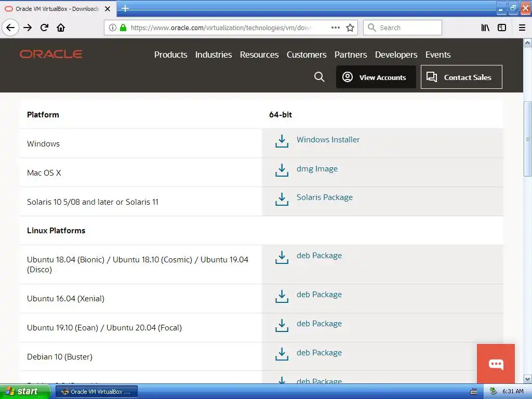Click the keyboard icon in system tray
532x399 pixels.
474,392
